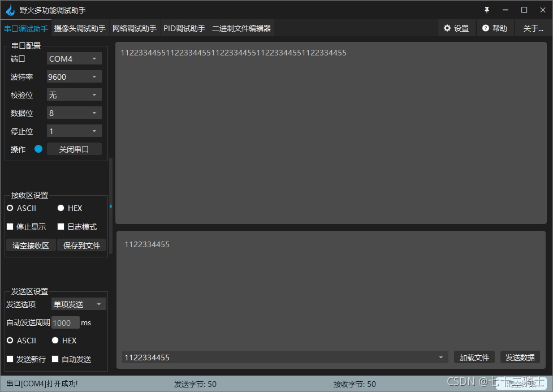Open the PID调试助手 tab

coord(184,28)
